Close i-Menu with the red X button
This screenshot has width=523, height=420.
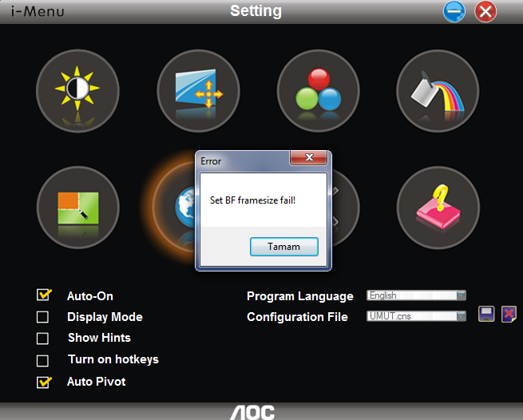(x=485, y=11)
